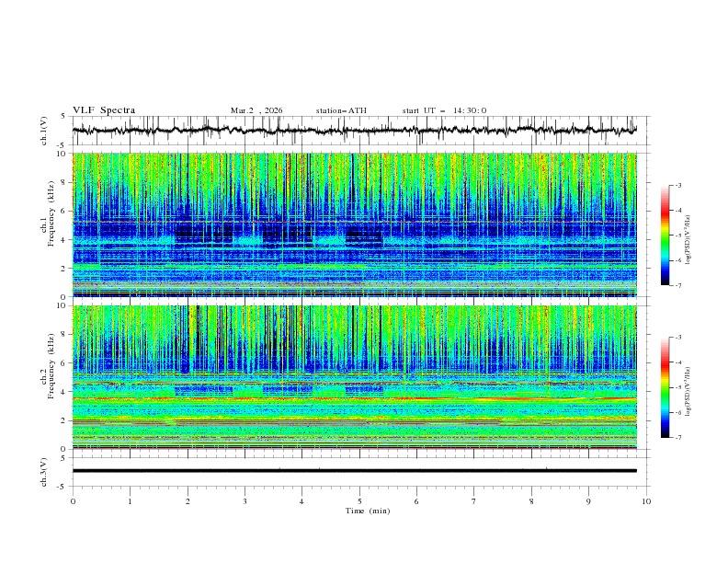Click the time axis tick labeled 10
The height and width of the screenshot is (563, 728).
click(x=646, y=501)
